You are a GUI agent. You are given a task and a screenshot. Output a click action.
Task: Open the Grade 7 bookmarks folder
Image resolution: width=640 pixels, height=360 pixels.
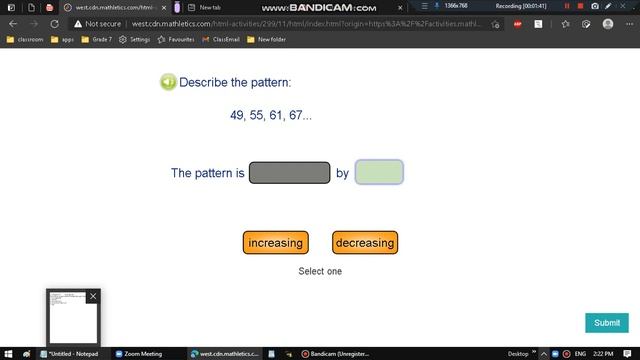[97, 40]
